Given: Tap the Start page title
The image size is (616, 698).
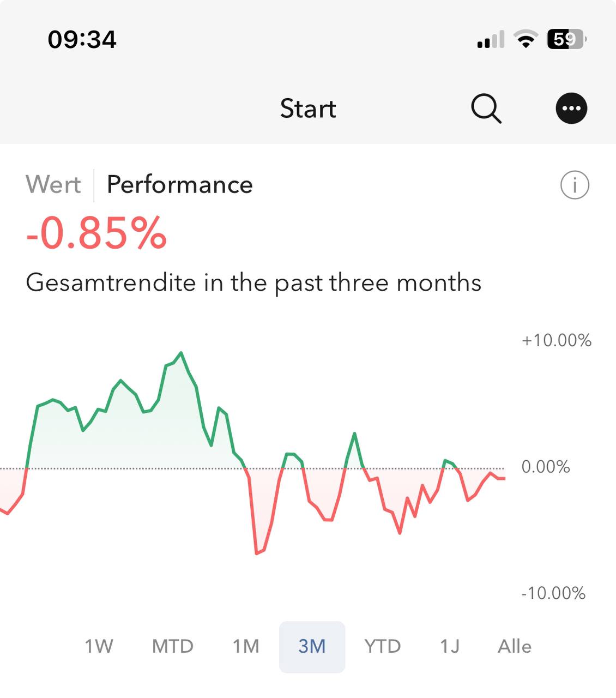Looking at the screenshot, I should point(308,109).
